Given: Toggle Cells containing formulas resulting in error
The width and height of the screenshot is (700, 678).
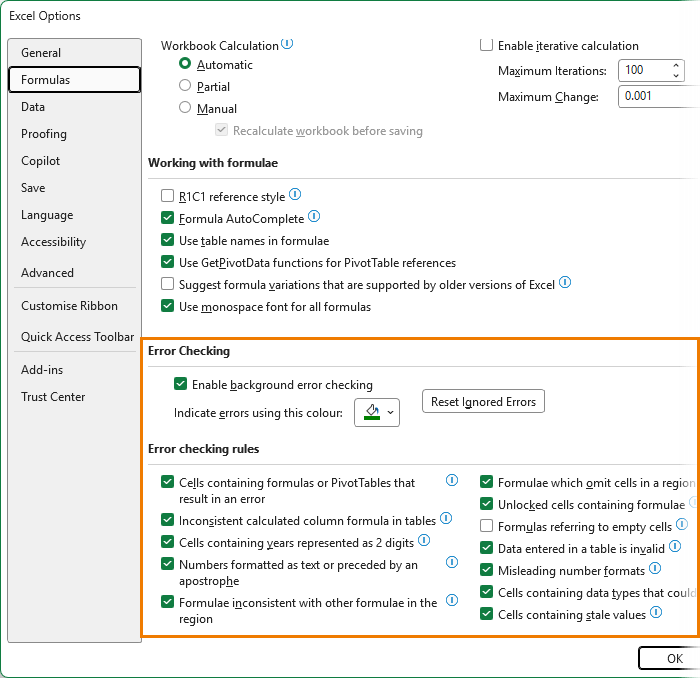Looking at the screenshot, I should point(167,482).
